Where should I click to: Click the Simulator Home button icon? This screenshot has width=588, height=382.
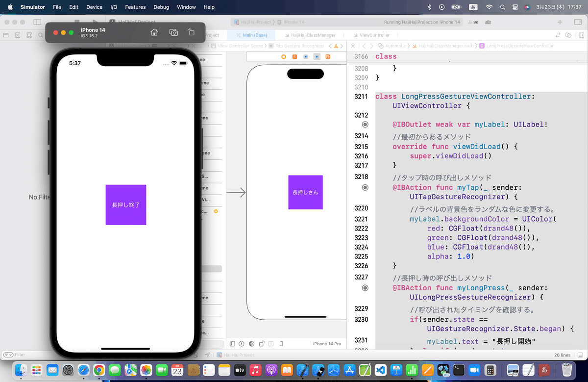[x=154, y=32]
